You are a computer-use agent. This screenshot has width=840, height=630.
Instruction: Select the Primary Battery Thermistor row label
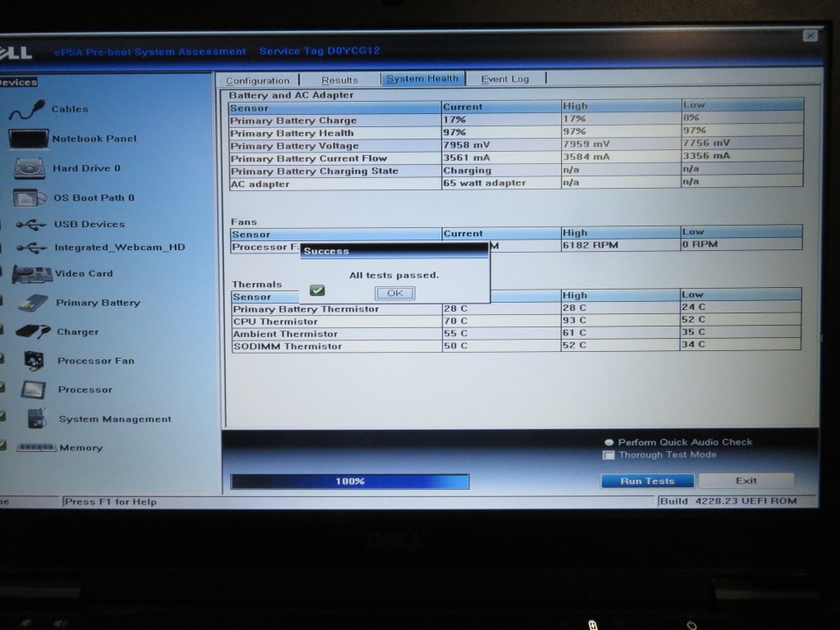(306, 309)
